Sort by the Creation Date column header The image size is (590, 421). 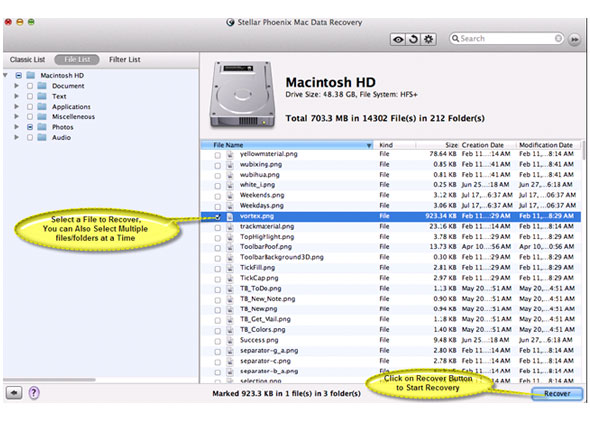pyautogui.click(x=487, y=145)
